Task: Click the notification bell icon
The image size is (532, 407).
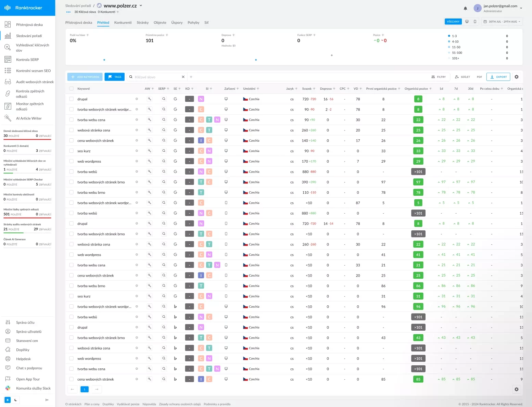Action: 465,9
